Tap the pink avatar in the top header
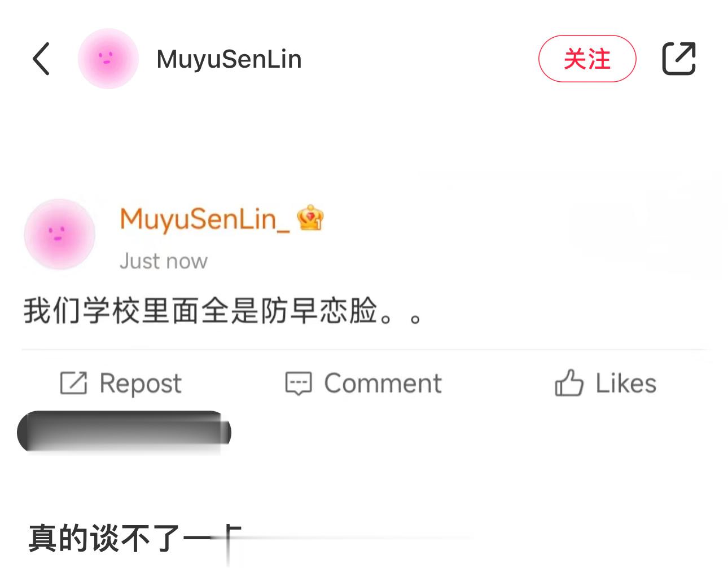The image size is (728, 568). click(x=109, y=58)
